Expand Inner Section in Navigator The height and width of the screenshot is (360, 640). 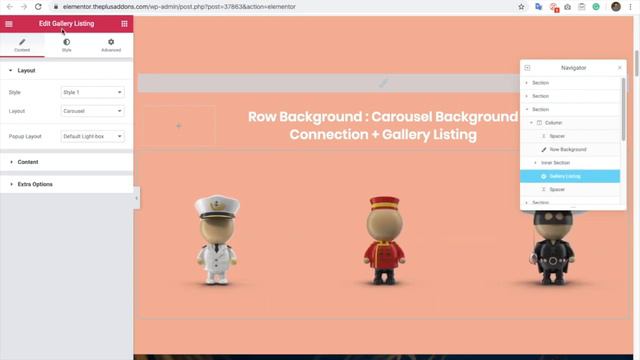tap(536, 163)
